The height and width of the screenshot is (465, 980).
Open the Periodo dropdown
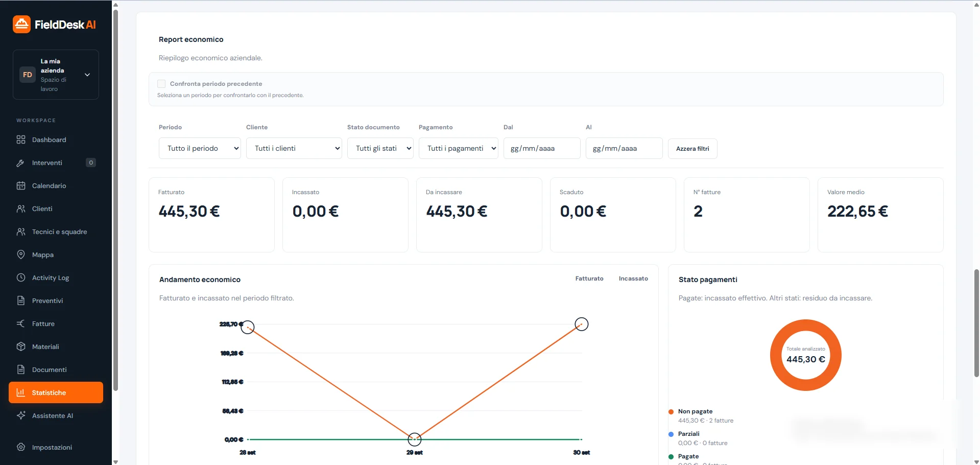pyautogui.click(x=200, y=148)
